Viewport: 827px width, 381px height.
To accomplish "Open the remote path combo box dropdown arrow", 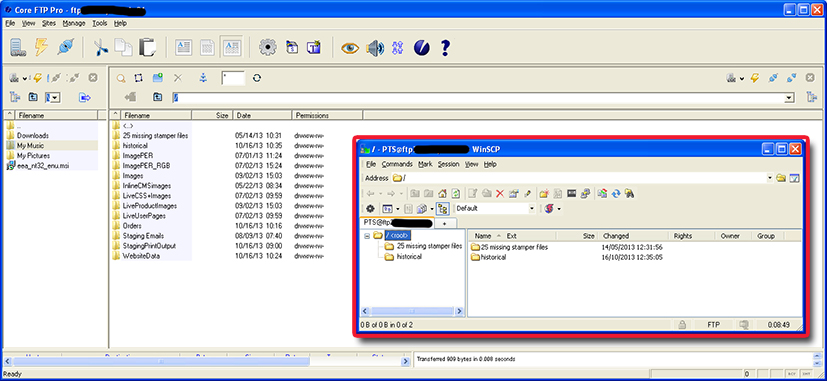I will [x=789, y=98].
